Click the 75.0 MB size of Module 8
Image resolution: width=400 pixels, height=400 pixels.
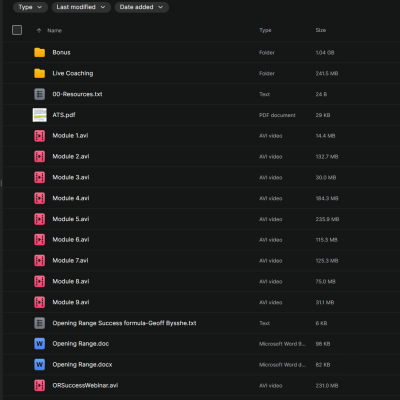click(325, 282)
